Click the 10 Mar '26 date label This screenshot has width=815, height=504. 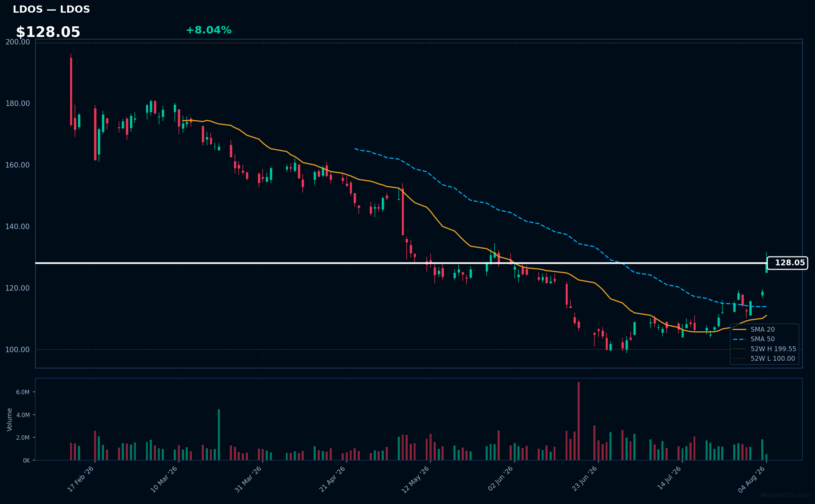click(x=164, y=479)
